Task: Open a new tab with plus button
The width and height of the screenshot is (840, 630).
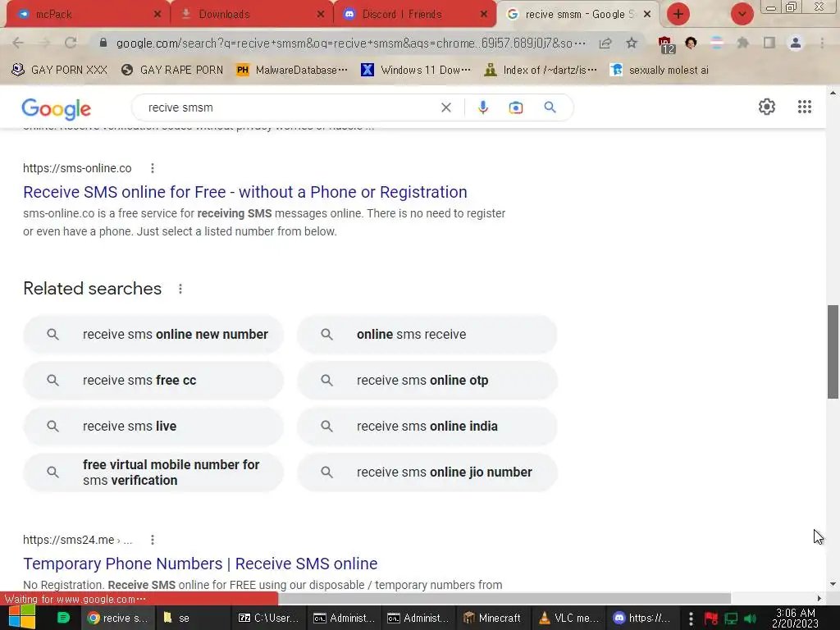Action: pyautogui.click(x=678, y=14)
